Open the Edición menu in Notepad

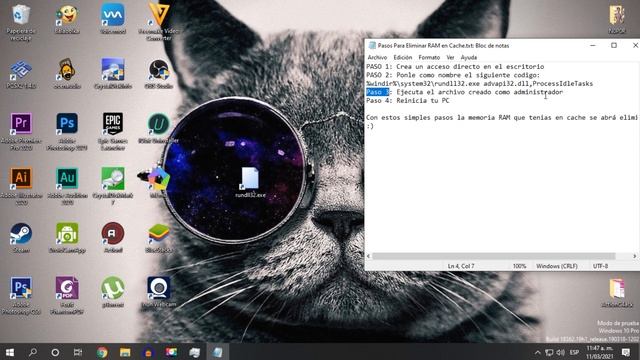pos(402,57)
